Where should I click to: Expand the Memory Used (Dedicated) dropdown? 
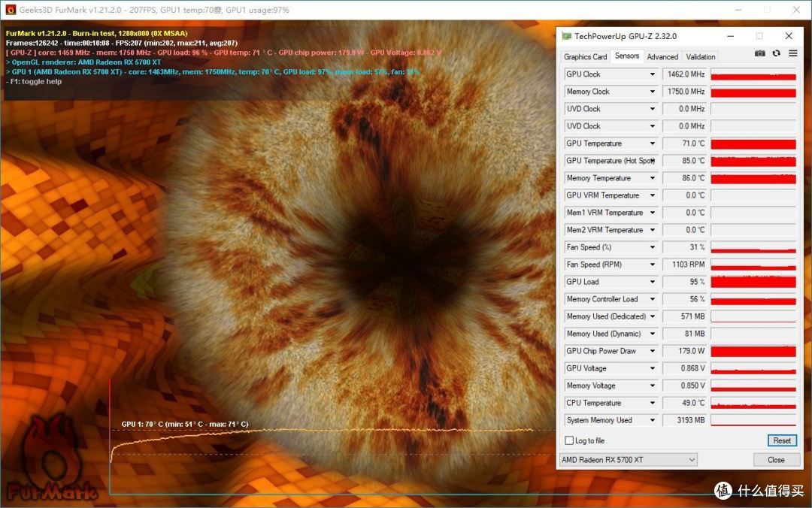point(653,316)
